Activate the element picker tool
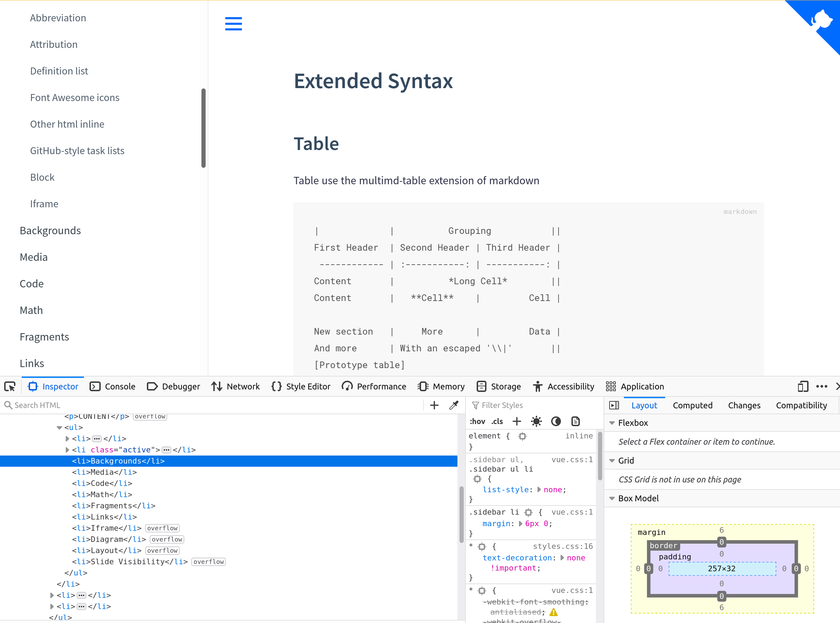Viewport: 840px width, 623px height. [10, 387]
